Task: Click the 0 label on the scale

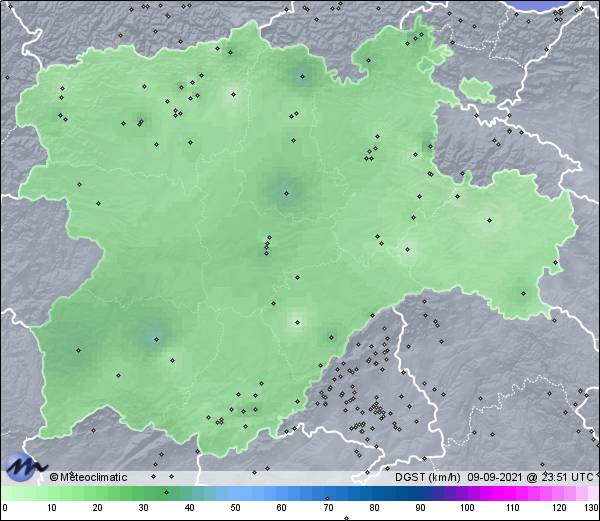Action: click(5, 508)
